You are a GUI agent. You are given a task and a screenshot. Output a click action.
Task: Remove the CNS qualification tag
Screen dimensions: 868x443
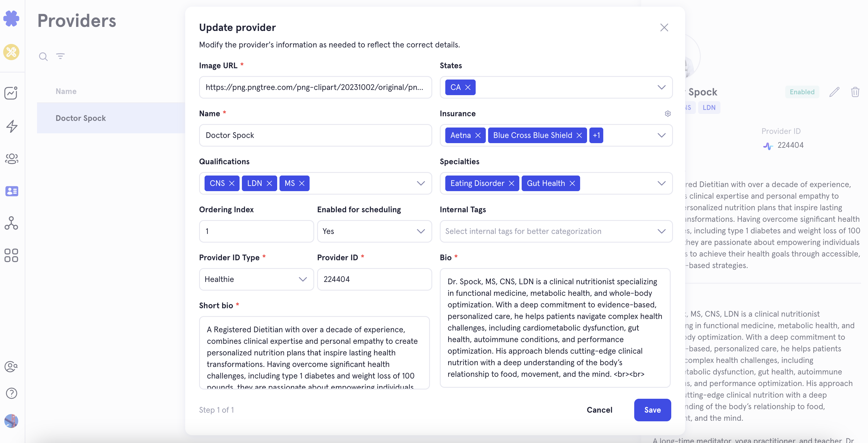(231, 184)
